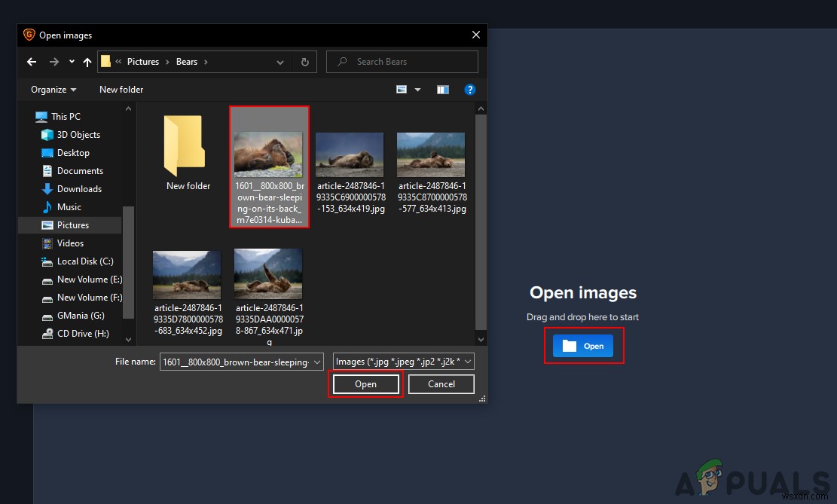Open the Images file type filter dropdown

[404, 362]
